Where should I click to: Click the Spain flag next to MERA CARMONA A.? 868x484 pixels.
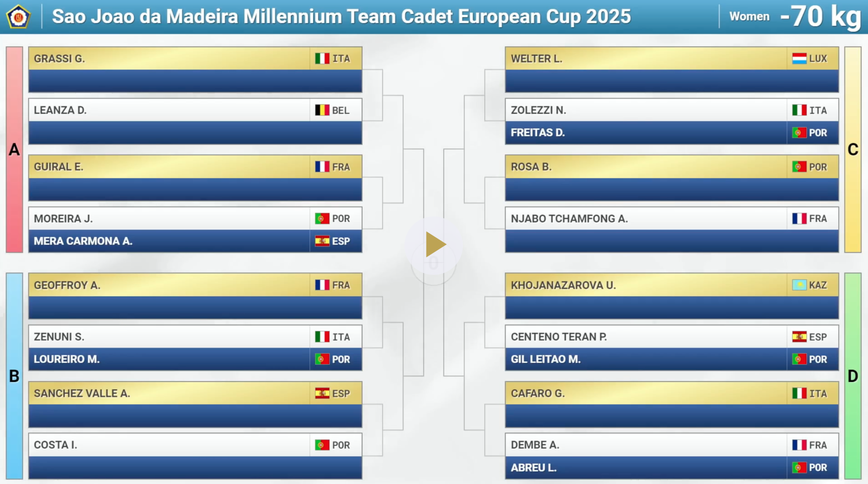pyautogui.click(x=322, y=241)
